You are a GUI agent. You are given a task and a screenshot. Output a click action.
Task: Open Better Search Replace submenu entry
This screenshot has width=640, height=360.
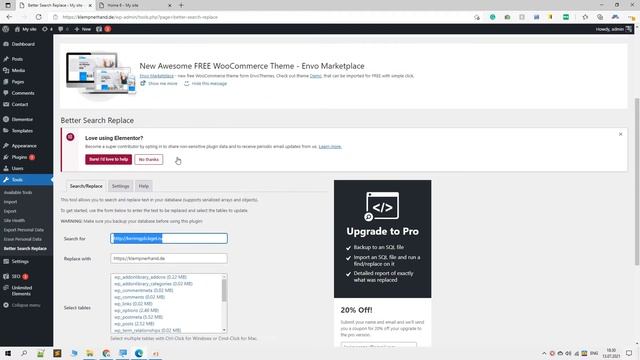(x=25, y=249)
